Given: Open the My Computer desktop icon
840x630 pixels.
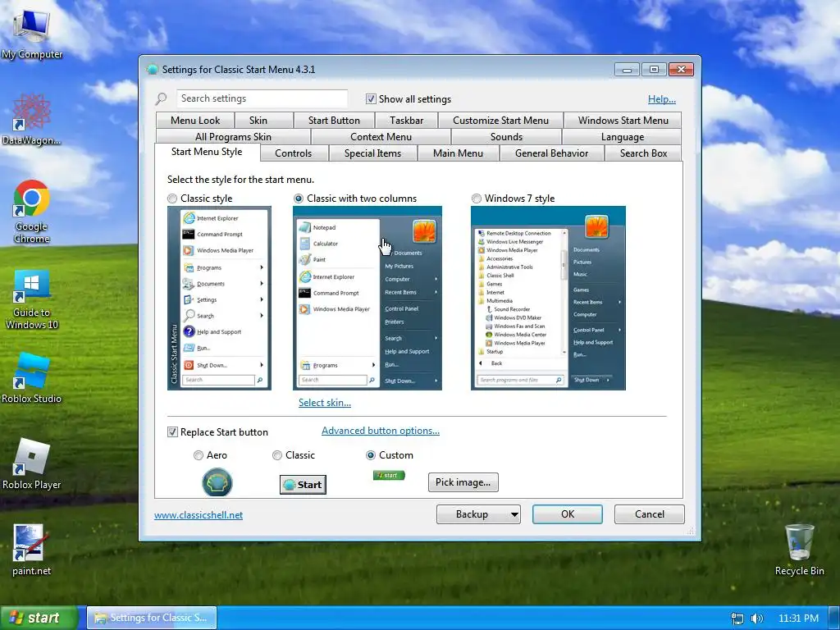Looking at the screenshot, I should (x=32, y=33).
